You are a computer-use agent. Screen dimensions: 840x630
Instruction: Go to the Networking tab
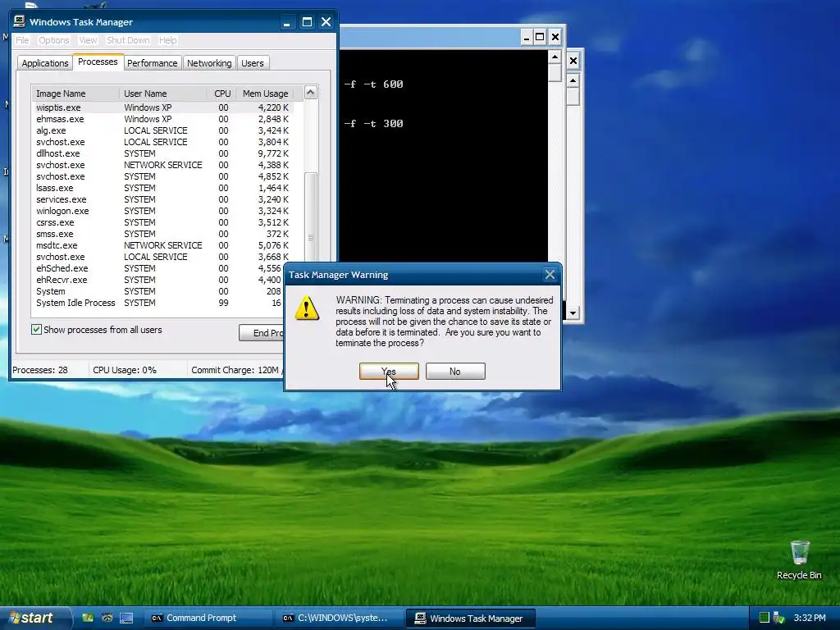pyautogui.click(x=209, y=63)
